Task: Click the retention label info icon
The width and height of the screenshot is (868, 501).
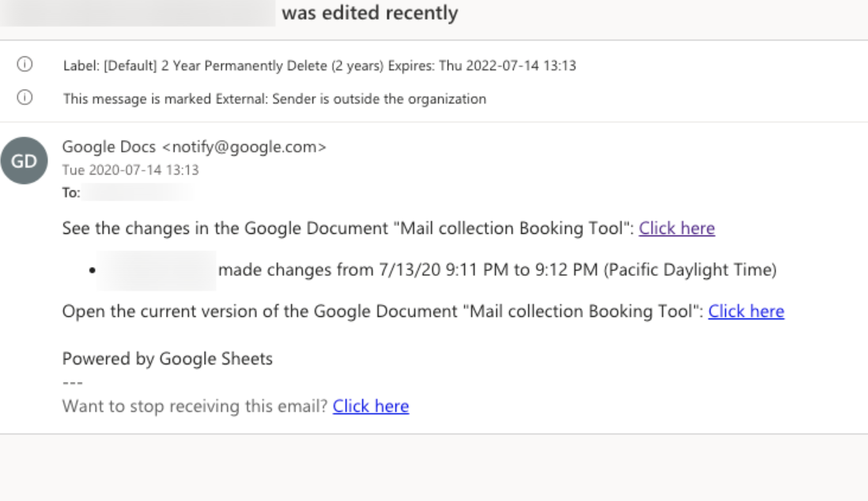Action: pos(25,64)
